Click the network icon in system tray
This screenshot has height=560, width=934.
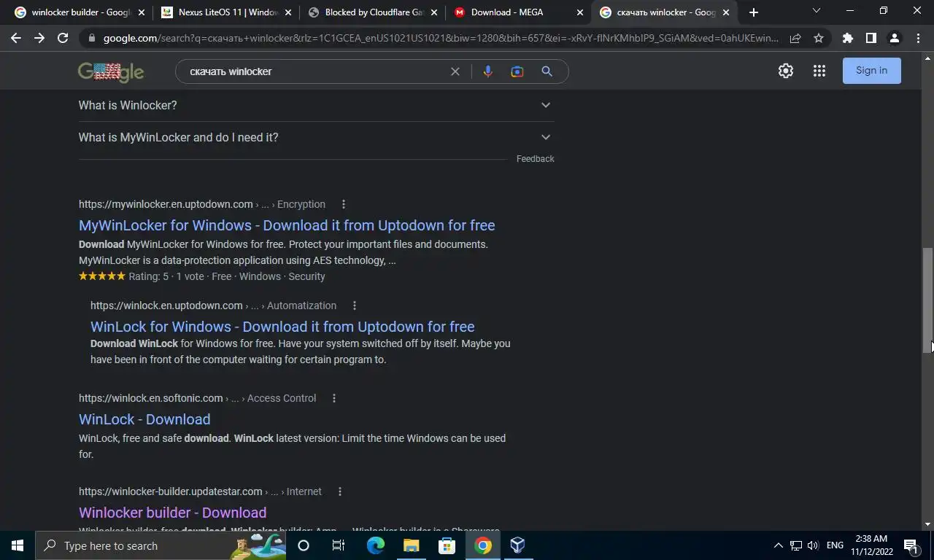(x=795, y=545)
